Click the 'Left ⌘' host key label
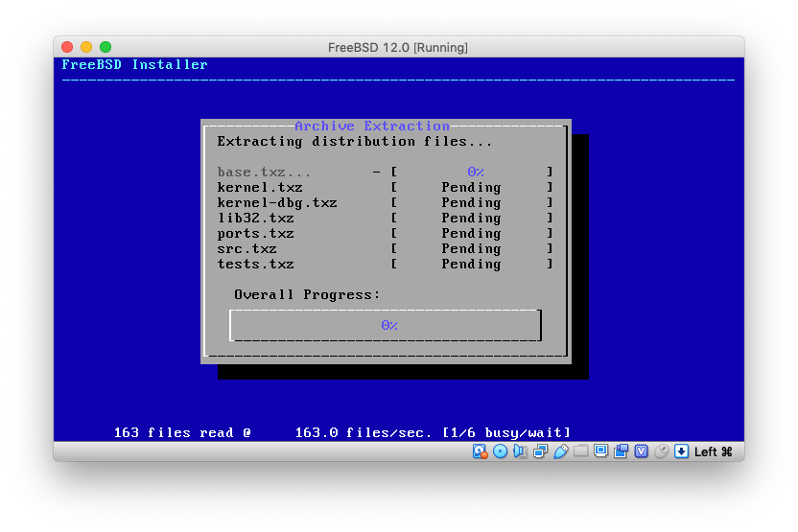The height and width of the screenshot is (532, 798). click(x=713, y=451)
